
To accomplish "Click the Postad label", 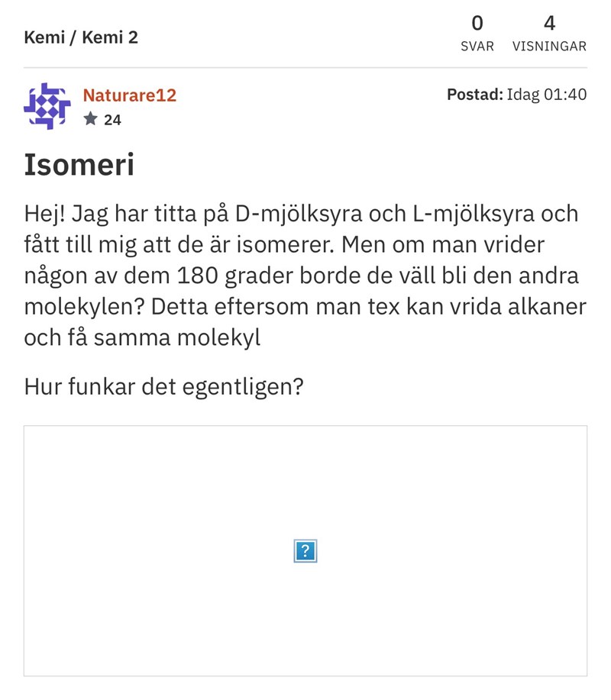I will point(474,95).
